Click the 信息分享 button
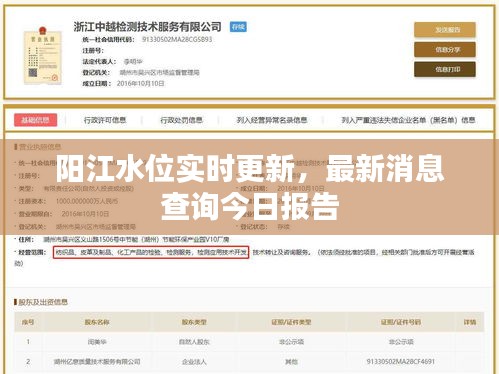This screenshot has width=499, height=374. (445, 50)
